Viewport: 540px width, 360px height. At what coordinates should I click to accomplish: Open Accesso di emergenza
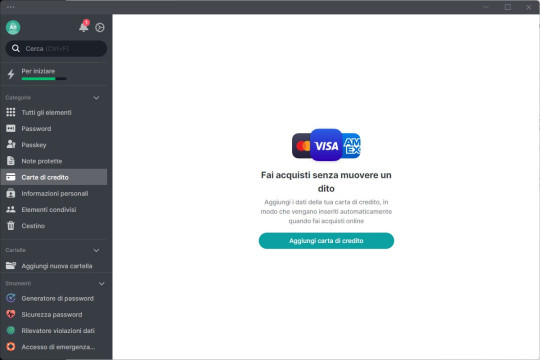pyautogui.click(x=58, y=347)
